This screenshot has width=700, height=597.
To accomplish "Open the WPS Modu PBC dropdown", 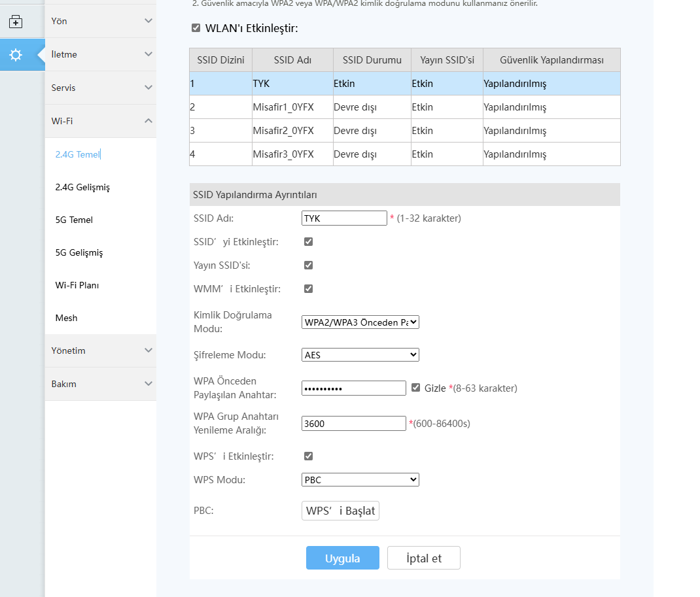I will [360, 480].
